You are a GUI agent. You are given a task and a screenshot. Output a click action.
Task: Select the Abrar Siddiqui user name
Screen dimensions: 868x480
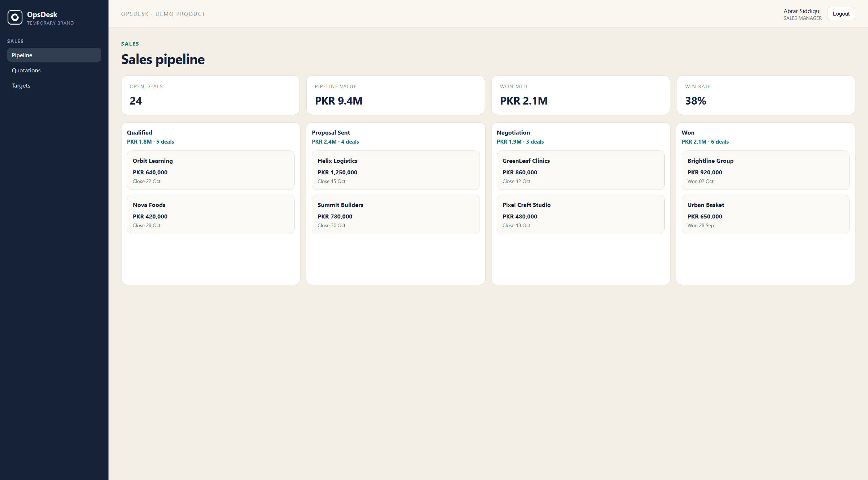pos(802,11)
